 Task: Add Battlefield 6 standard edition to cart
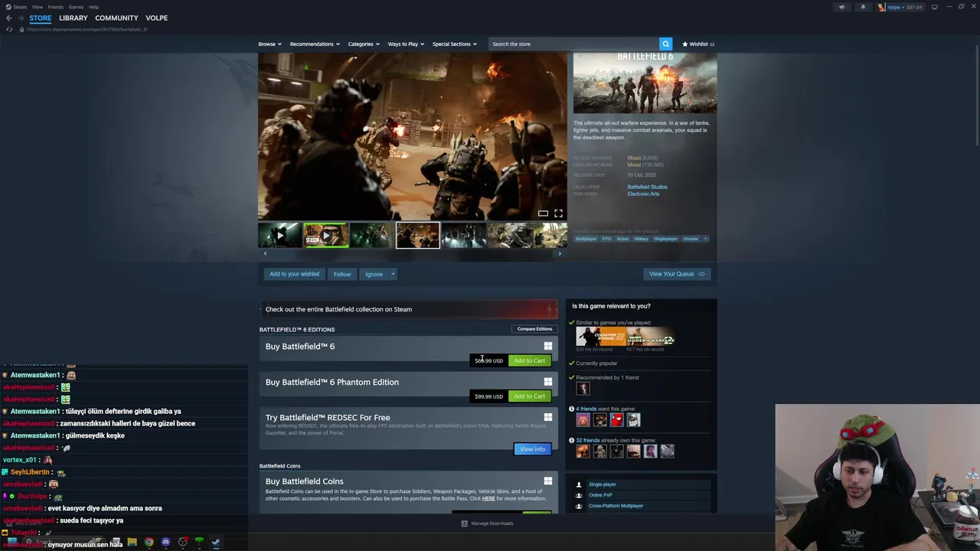529,360
